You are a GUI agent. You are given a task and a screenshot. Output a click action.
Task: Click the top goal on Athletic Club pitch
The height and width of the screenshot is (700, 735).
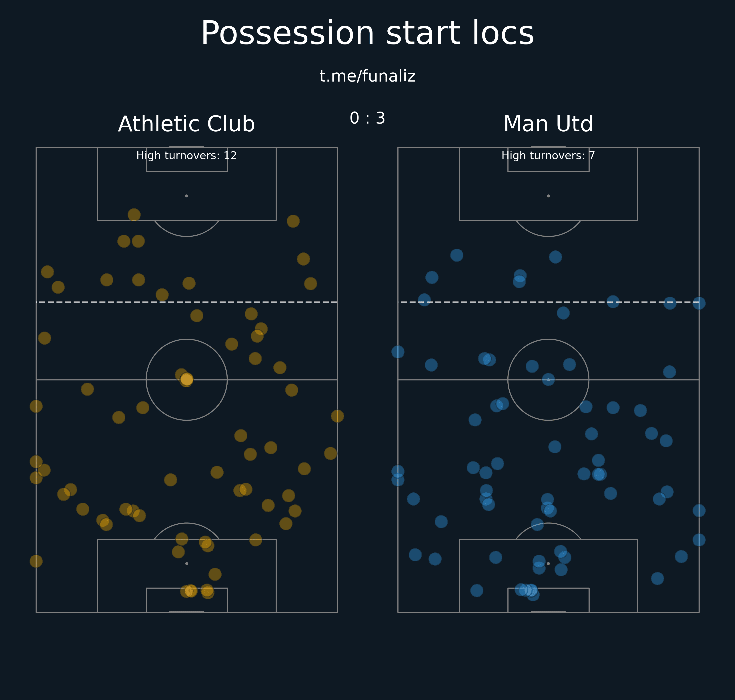tap(186, 147)
